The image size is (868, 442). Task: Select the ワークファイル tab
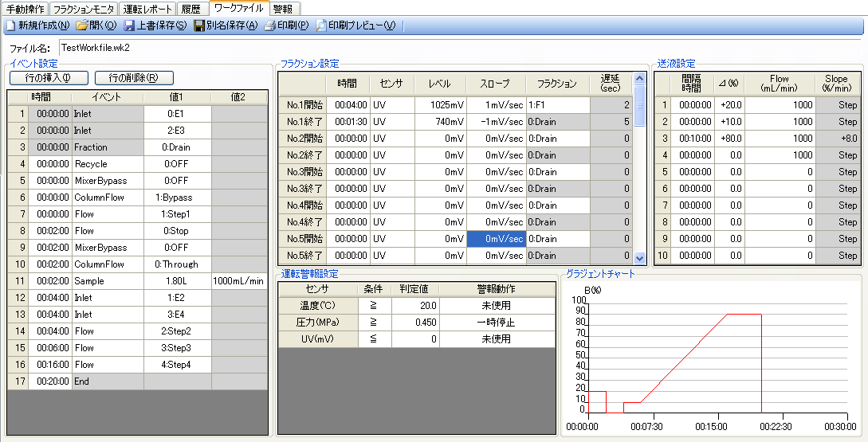238,9
